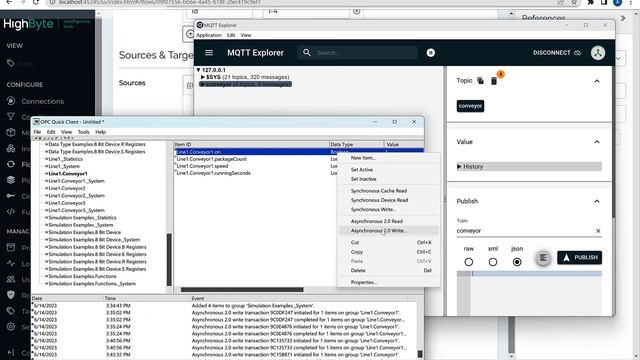Choose Set Inactive from context menu
The width and height of the screenshot is (640, 360).
pos(389,179)
